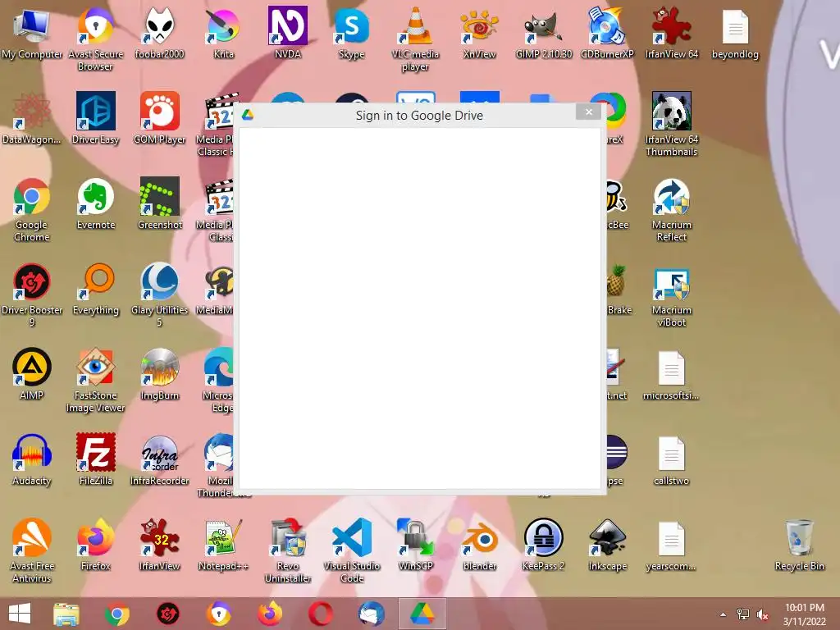Open Thunderbird from the taskbar
The width and height of the screenshot is (840, 630).
pyautogui.click(x=372, y=614)
